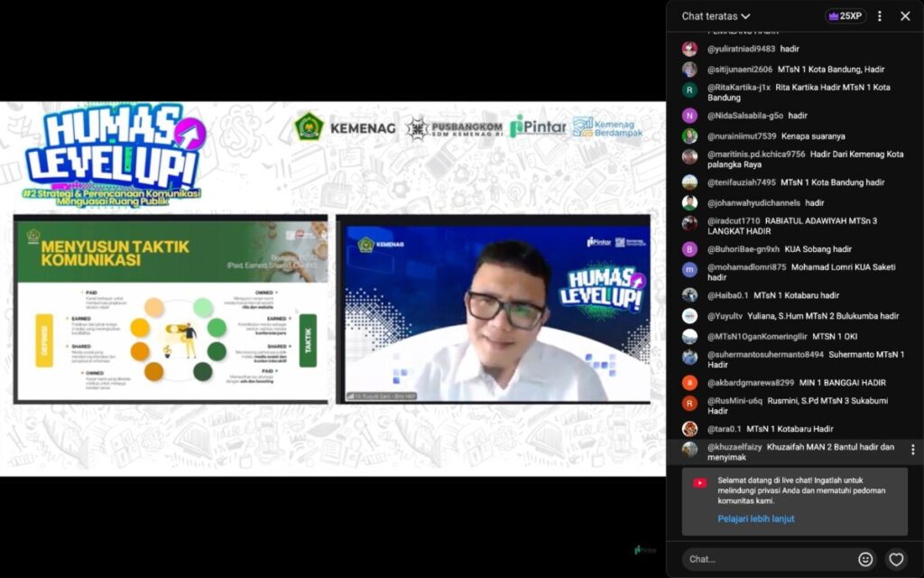
Task: Click the purple N avatar of @NidaSalsabila-g5o
Action: pyautogui.click(x=689, y=116)
